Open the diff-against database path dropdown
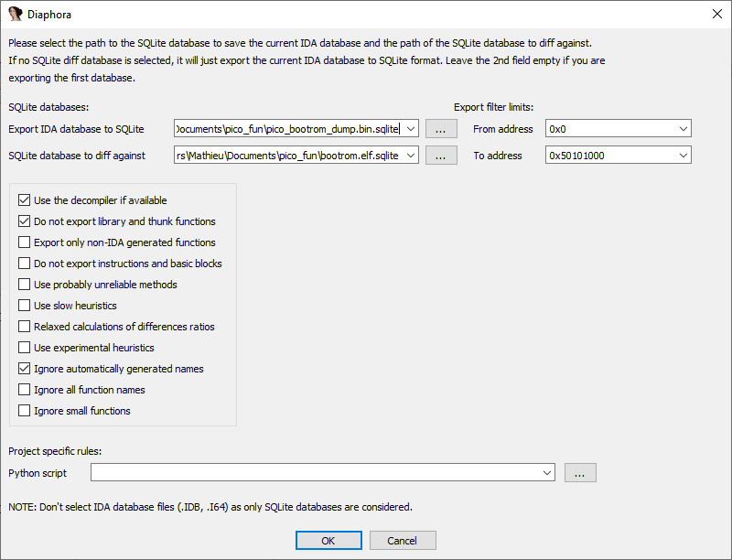The height and width of the screenshot is (560, 732). coord(411,156)
